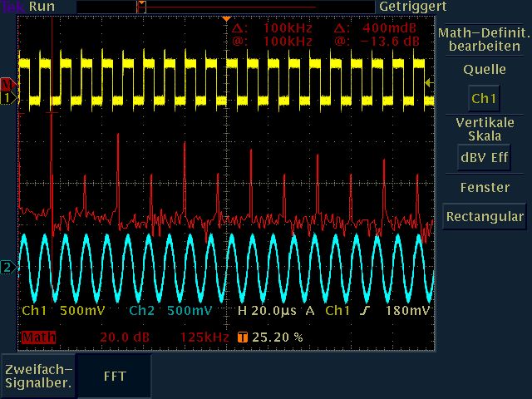Select the FFT tab

[x=115, y=377]
